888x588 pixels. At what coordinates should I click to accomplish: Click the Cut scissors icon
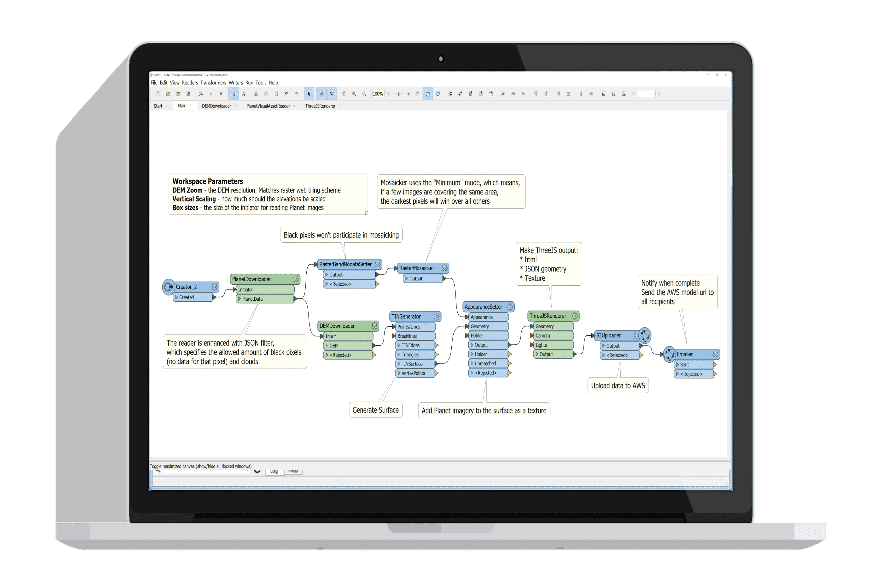click(x=256, y=94)
